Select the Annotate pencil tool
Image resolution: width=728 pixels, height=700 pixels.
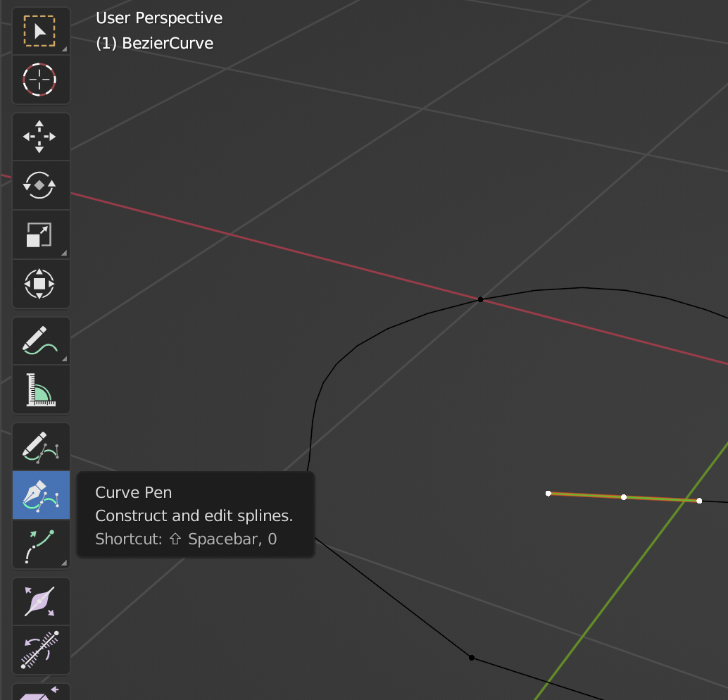point(41,341)
